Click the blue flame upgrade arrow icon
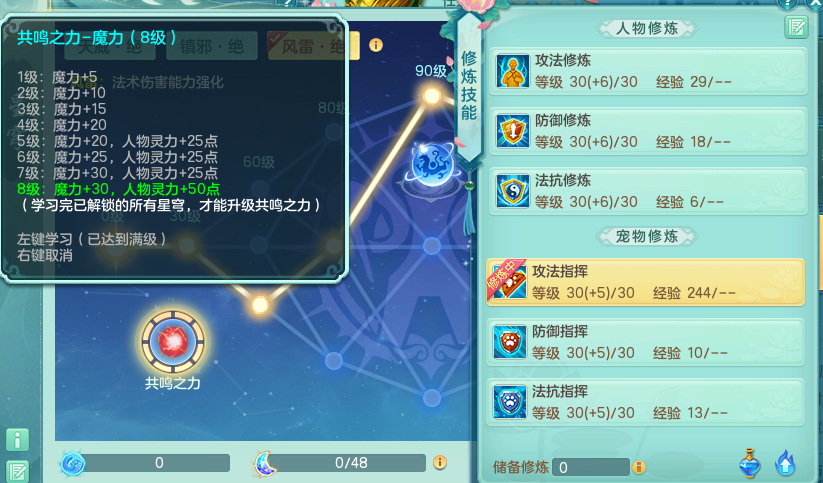823x483 pixels. (785, 464)
